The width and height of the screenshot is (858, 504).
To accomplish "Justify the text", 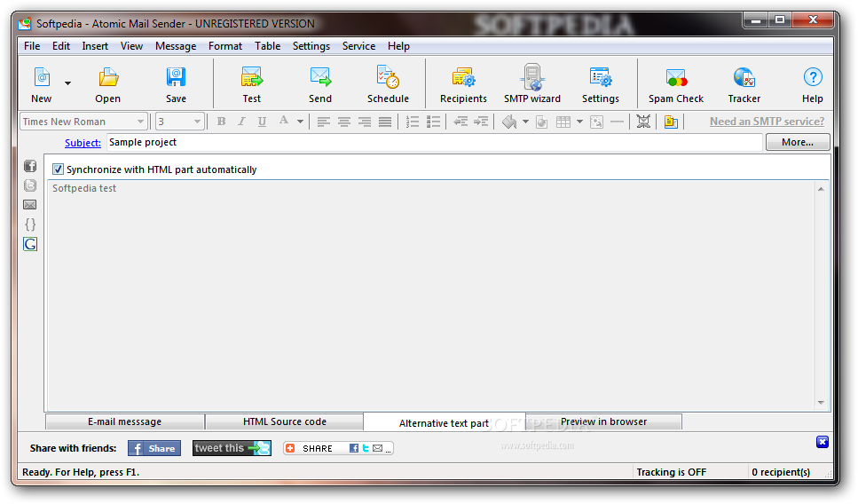I will (x=385, y=122).
